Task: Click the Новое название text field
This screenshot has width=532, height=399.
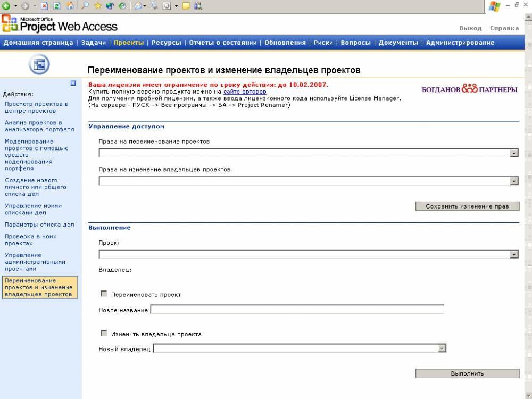Action: (x=297, y=310)
